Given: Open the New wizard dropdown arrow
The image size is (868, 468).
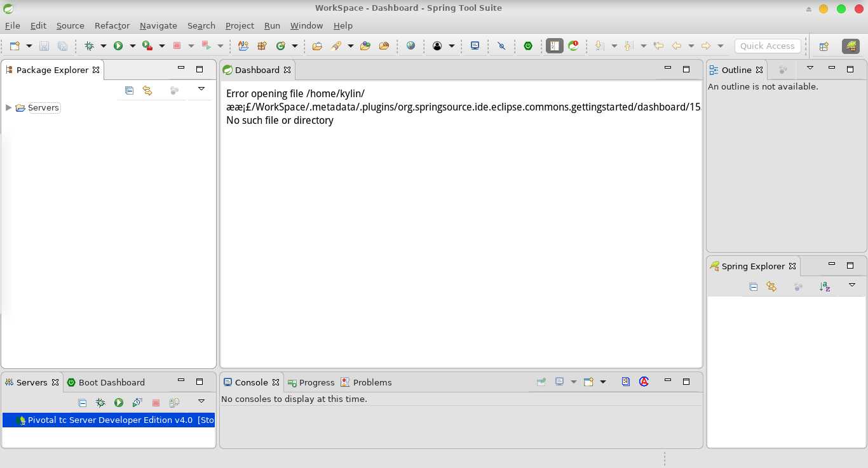Looking at the screenshot, I should (29, 46).
